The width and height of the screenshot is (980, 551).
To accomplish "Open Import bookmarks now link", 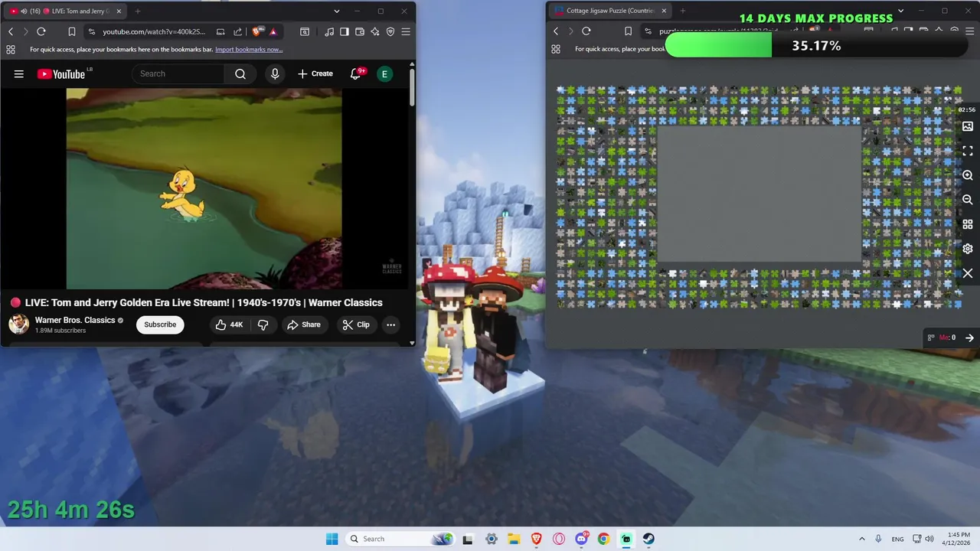I will click(x=249, y=49).
